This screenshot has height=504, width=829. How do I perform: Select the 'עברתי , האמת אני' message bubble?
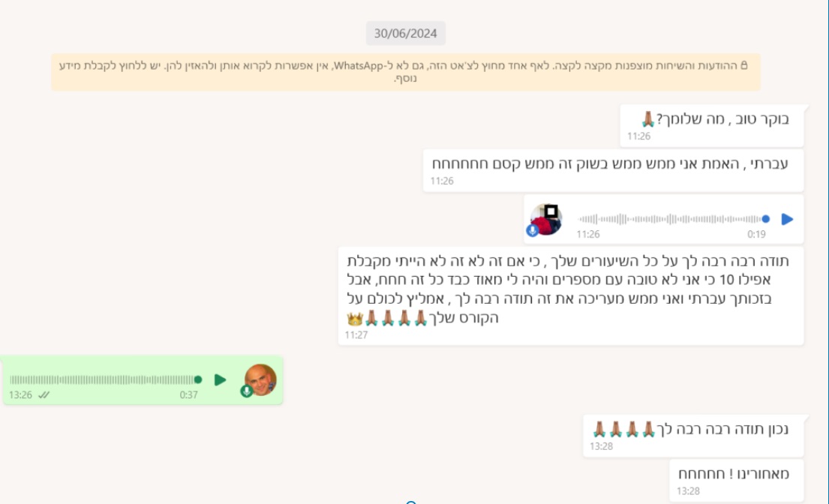[613, 170]
